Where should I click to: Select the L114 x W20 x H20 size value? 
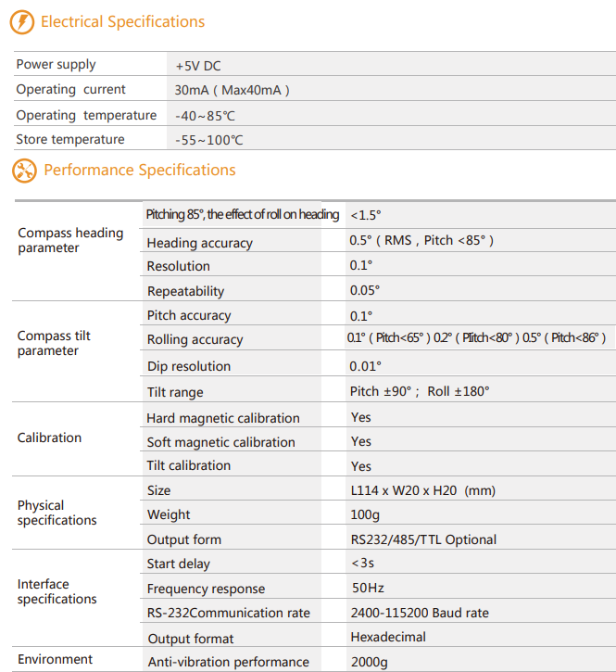pos(422,490)
